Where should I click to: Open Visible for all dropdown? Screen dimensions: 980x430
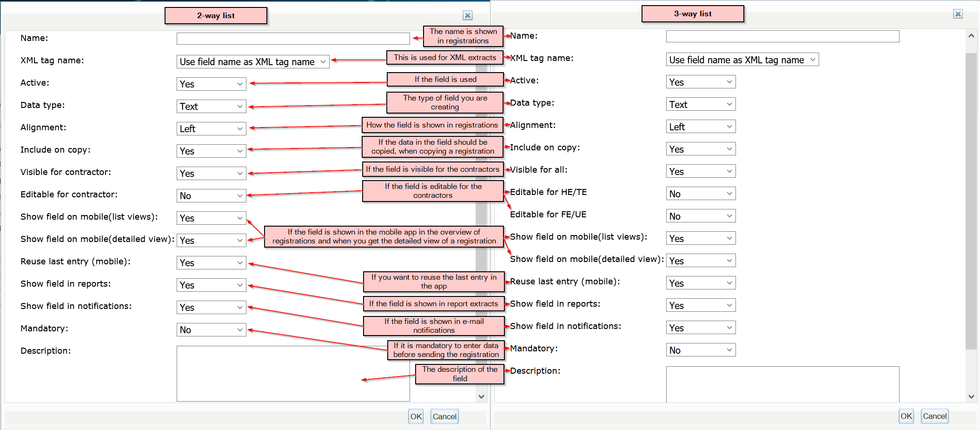(701, 171)
